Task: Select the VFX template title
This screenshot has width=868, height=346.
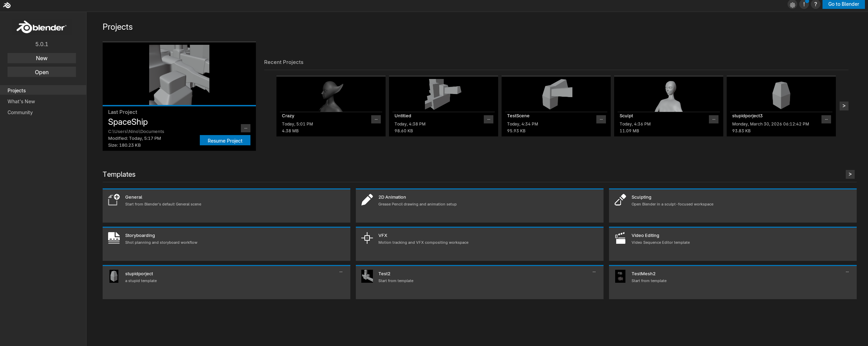Action: click(383, 236)
